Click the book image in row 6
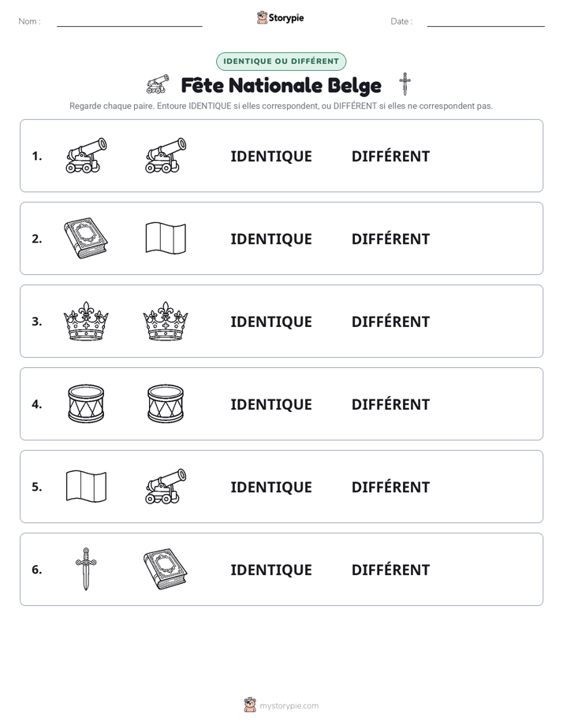 [166, 569]
